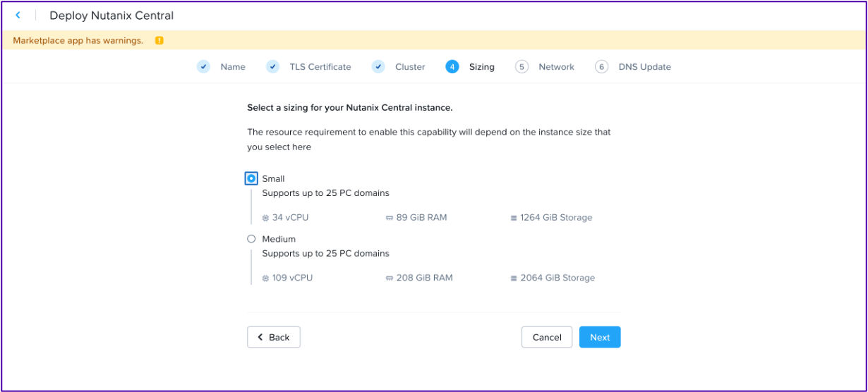Screen dimensions: 868x392
Task: Click 'Select a sizing for your Nutanix Central instance.'
Action: click(x=350, y=108)
